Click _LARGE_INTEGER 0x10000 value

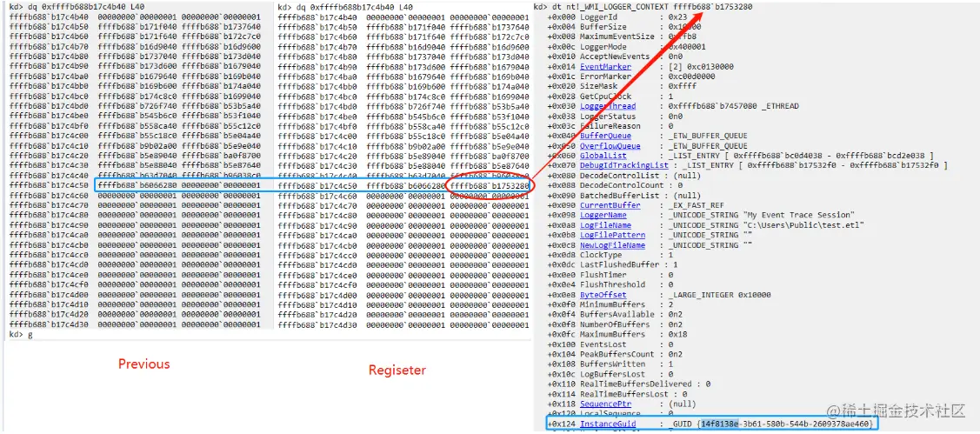(719, 295)
